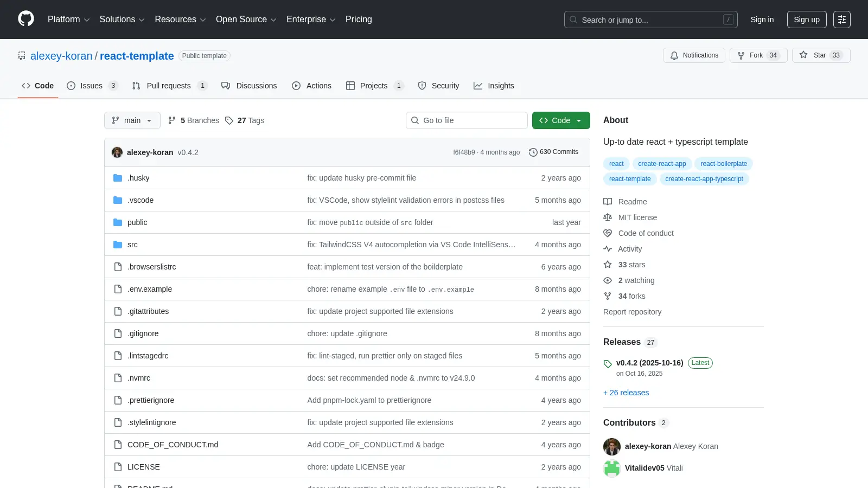Image resolution: width=868 pixels, height=488 pixels.
Task: Open the GitHub home logo
Action: (x=26, y=19)
